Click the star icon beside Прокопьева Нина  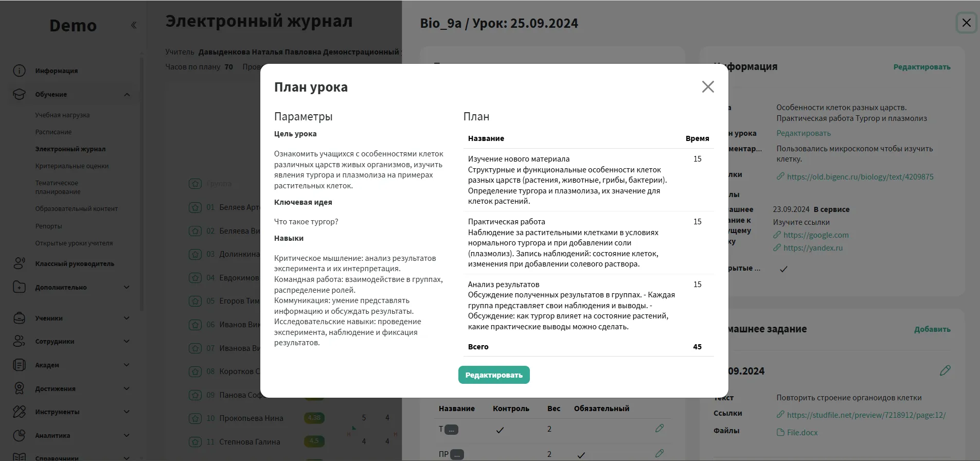[195, 418]
